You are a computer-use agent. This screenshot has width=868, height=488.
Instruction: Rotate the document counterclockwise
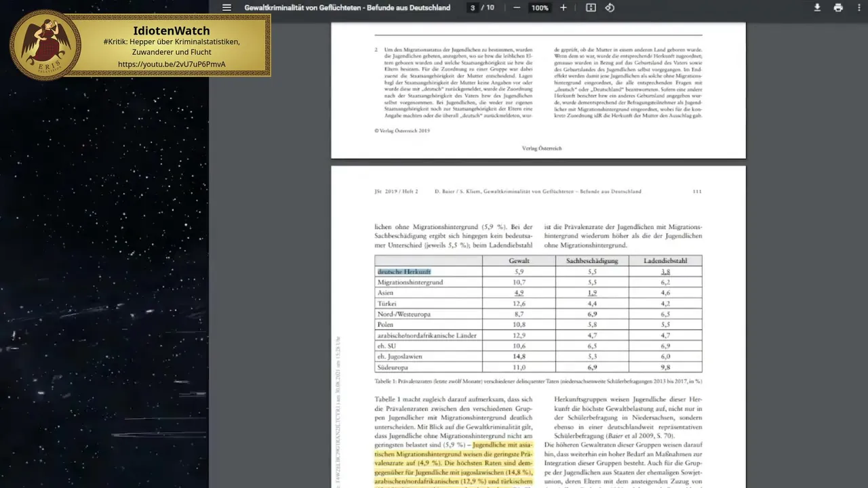(x=610, y=8)
